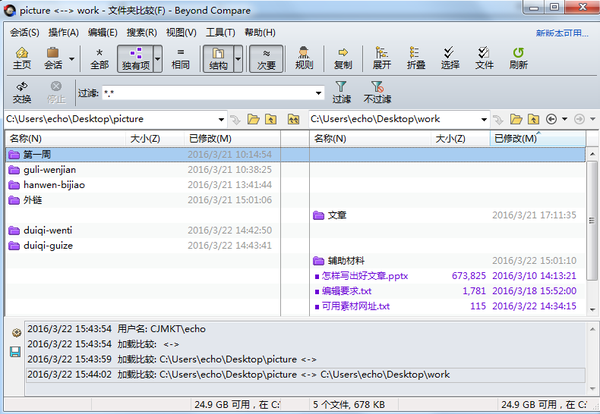Toggle the 独有项 display filter
Image resolution: width=600 pixels, height=414 pixels.
(x=135, y=59)
